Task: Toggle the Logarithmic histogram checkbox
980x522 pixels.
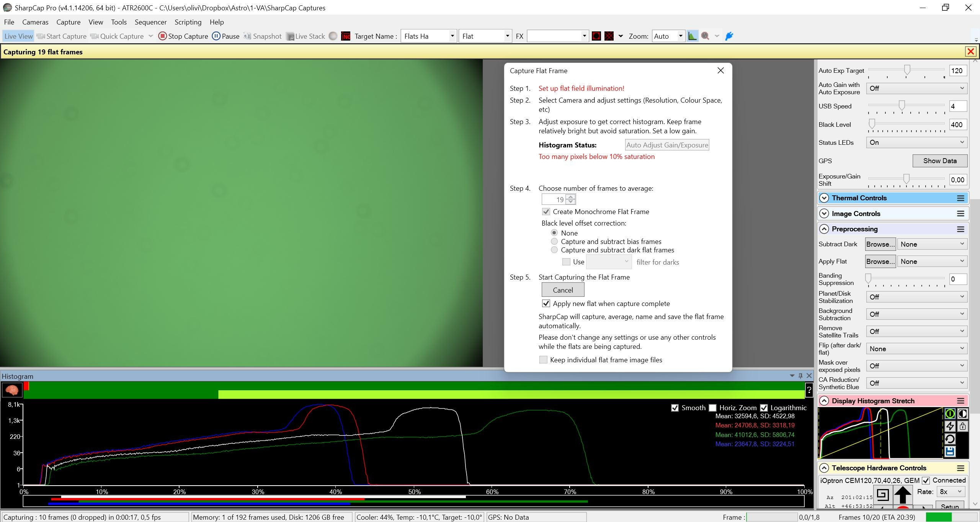Action: coord(764,408)
